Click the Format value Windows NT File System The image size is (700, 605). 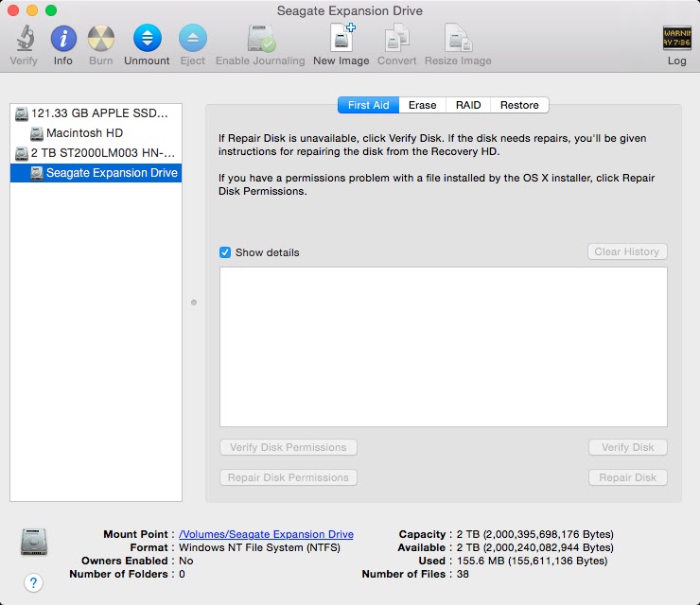click(259, 547)
